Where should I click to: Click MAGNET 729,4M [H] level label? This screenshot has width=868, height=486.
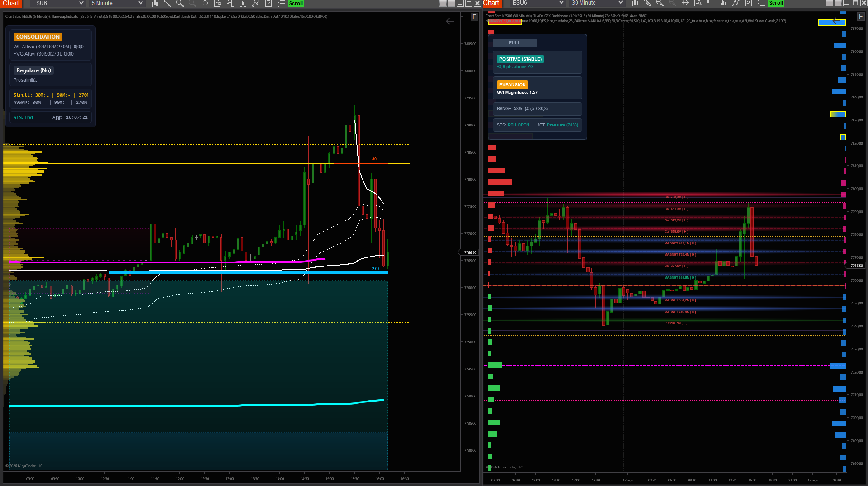click(x=680, y=255)
